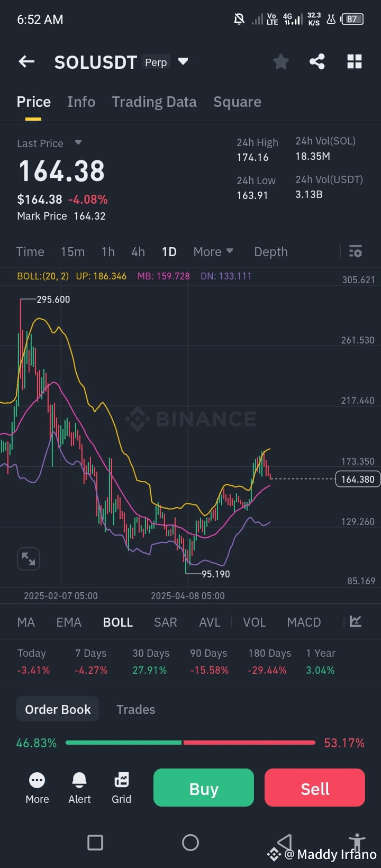Image resolution: width=381 pixels, height=868 pixels.
Task: Select the 4h interval
Action: click(x=138, y=252)
